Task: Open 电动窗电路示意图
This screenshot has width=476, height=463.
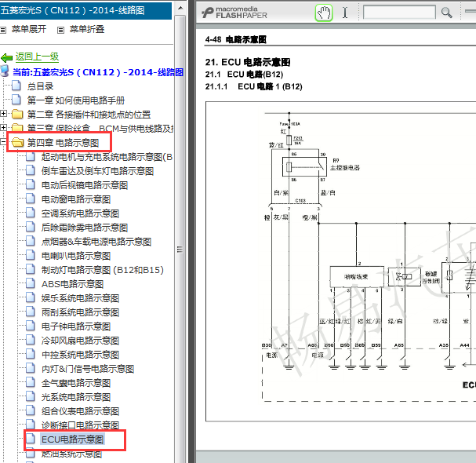Action: 76,199
